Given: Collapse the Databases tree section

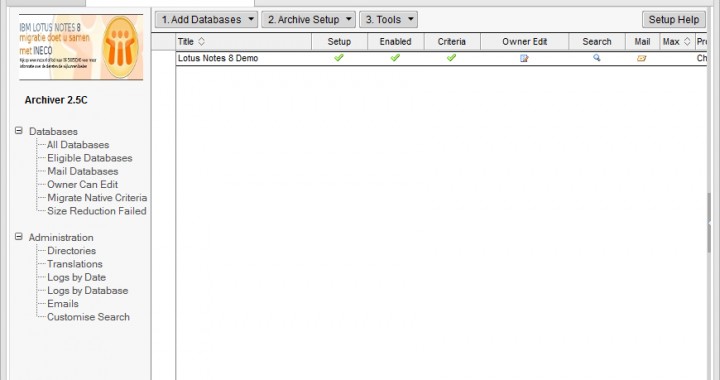Looking at the screenshot, I should pos(19,131).
